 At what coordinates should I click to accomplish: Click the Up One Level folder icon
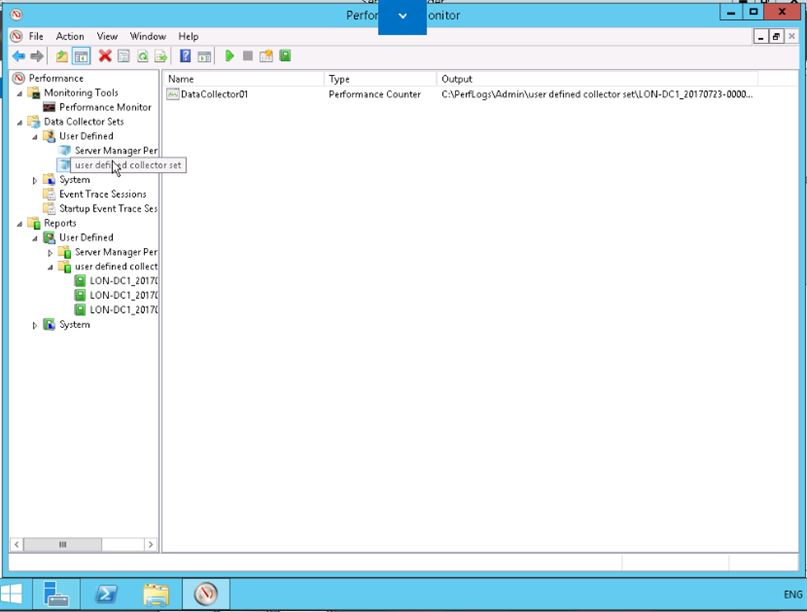coord(62,56)
